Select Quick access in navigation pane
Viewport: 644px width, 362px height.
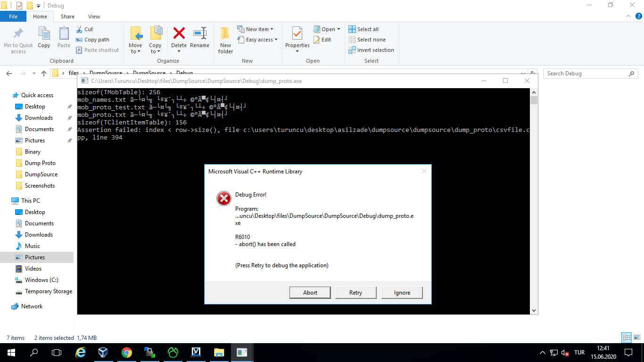click(x=37, y=95)
